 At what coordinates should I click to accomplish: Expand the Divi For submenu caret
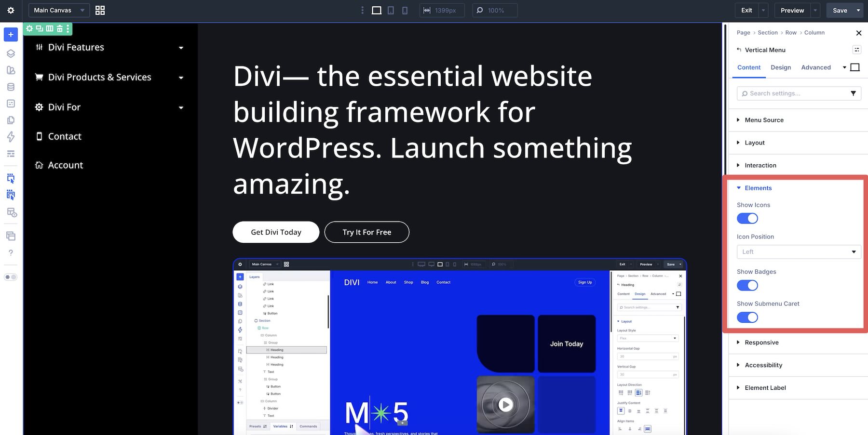181,107
